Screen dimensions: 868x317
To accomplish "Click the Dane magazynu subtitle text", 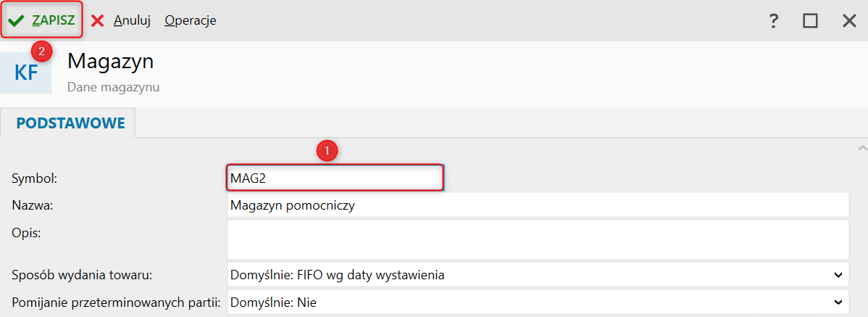I will (113, 87).
